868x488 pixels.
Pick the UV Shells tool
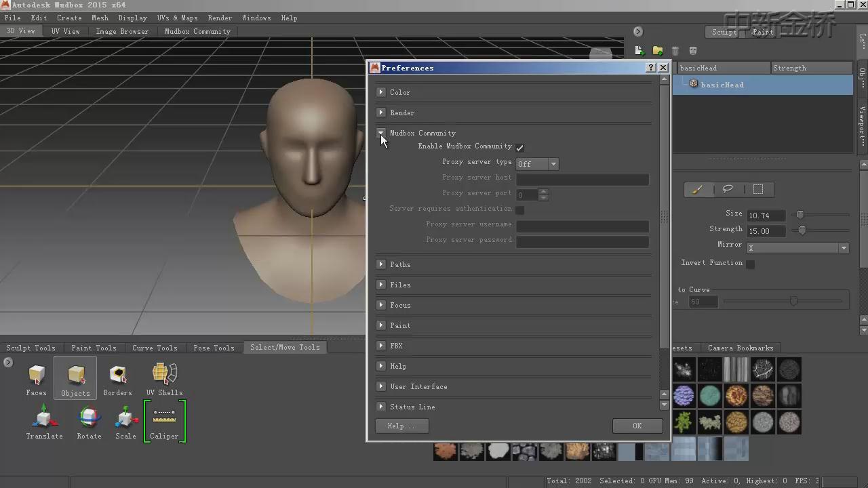[164, 380]
